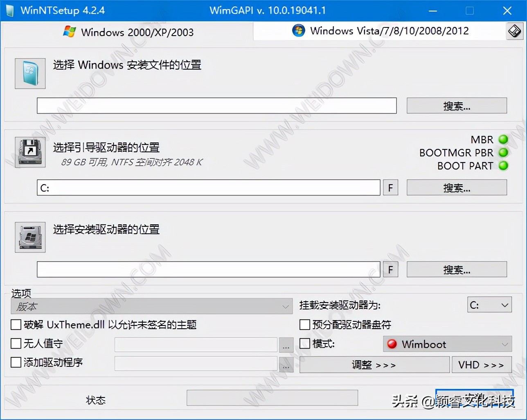Enable the 破解 UxTheme.dll unsigned themes checkbox
The image size is (527, 420).
pos(16,324)
